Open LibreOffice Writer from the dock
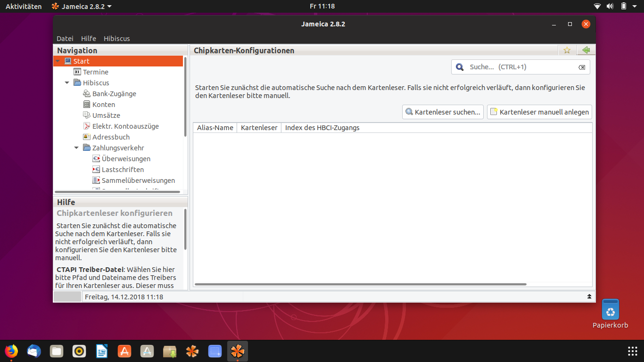This screenshot has width=644, height=362. (102, 351)
